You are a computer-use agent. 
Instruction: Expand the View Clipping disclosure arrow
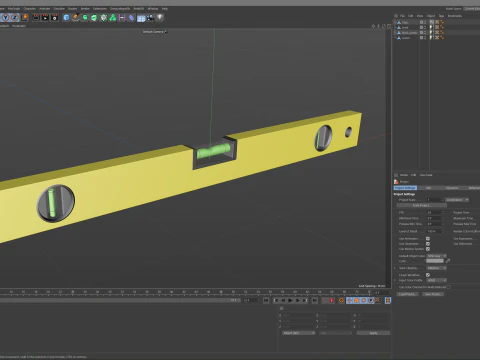click(395, 268)
